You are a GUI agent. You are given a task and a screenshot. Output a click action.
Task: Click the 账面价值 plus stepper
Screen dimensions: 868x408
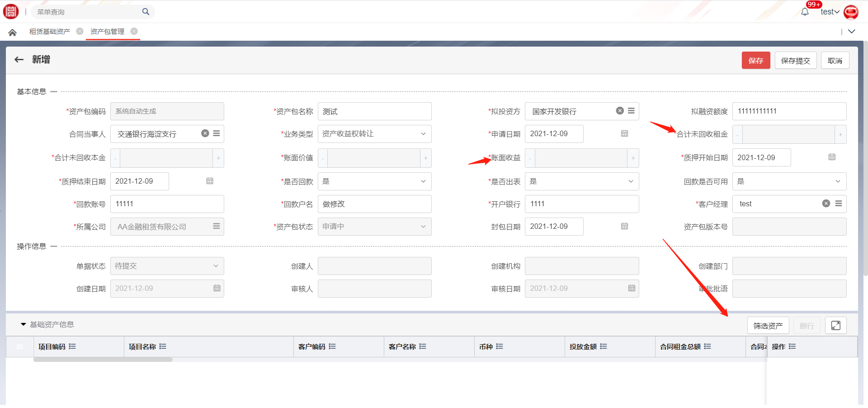tap(425, 158)
